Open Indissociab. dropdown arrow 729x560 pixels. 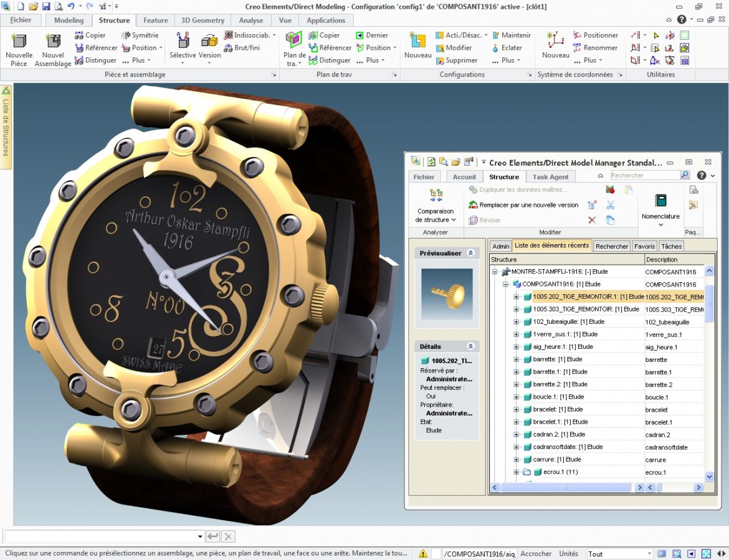[274, 36]
